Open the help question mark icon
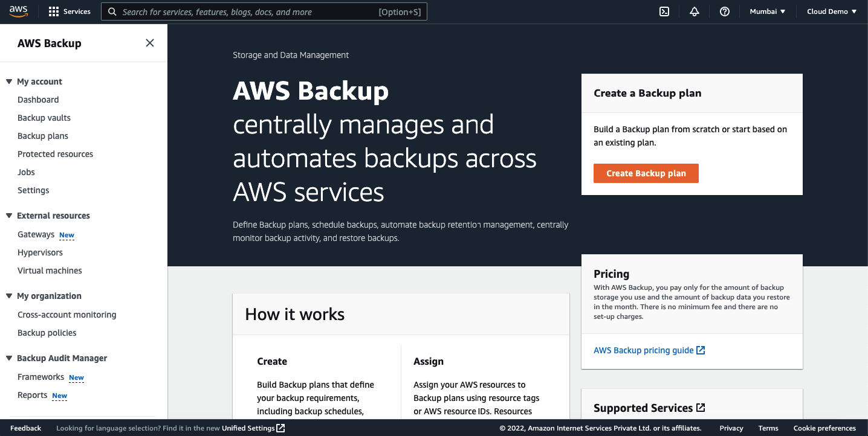Screen dimensions: 868x436 [725, 11]
